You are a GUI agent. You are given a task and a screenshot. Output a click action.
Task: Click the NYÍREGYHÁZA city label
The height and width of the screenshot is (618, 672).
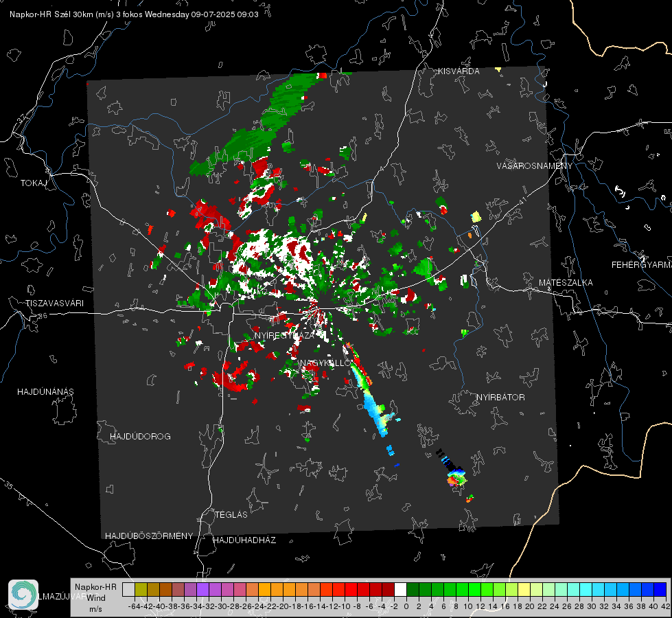coord(284,335)
